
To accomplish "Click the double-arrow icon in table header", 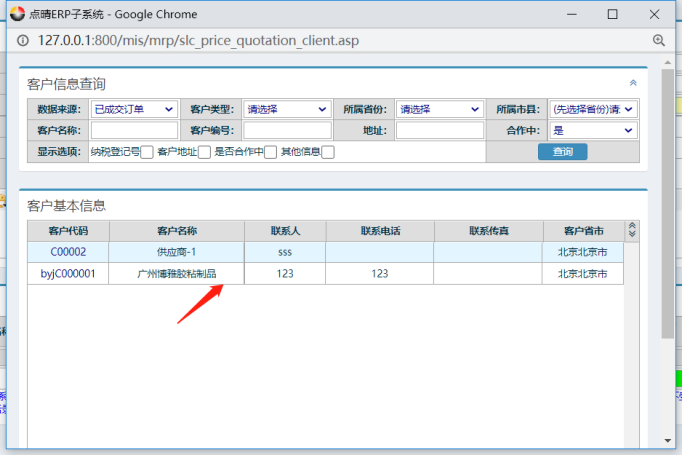I will (631, 230).
